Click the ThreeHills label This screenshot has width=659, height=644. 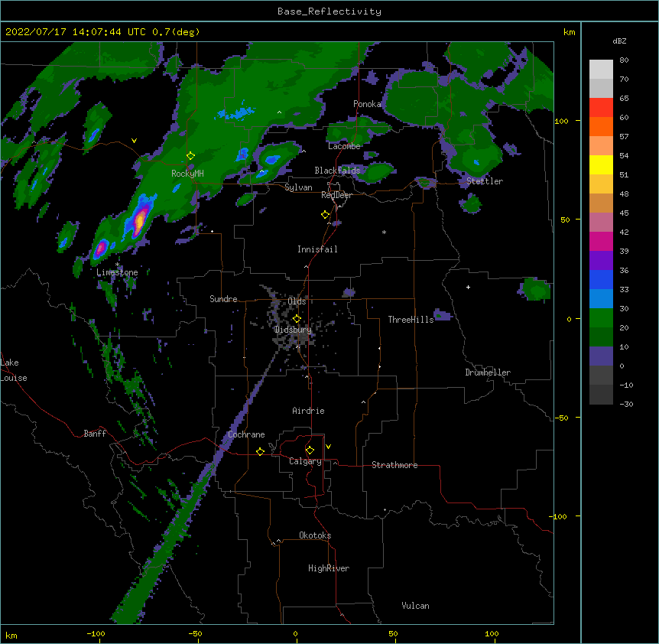[x=411, y=320]
